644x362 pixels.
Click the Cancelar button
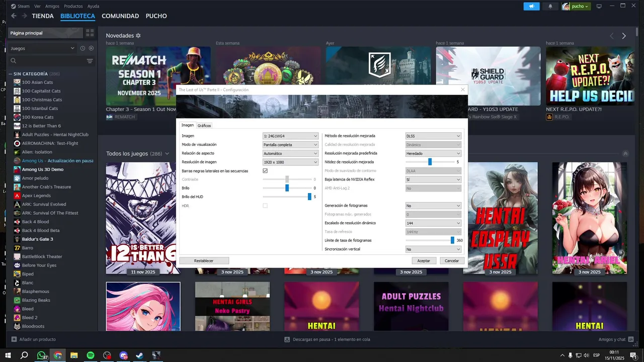pos(452,260)
